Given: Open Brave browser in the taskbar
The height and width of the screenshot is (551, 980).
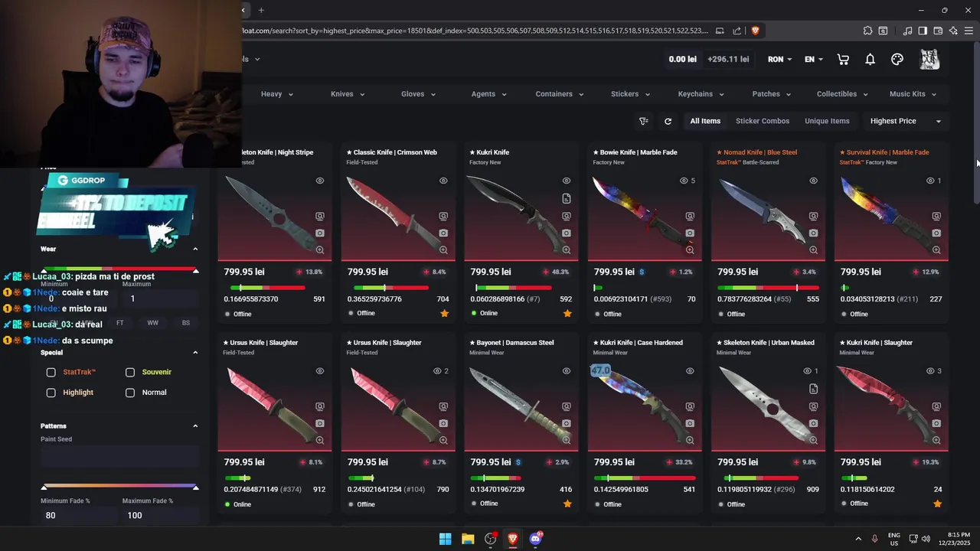Looking at the screenshot, I should point(512,539).
